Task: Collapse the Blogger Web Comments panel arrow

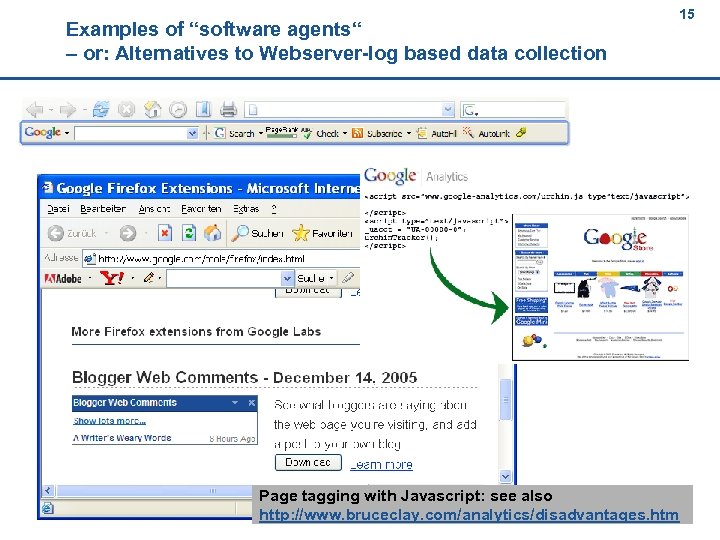Action: 235,403
